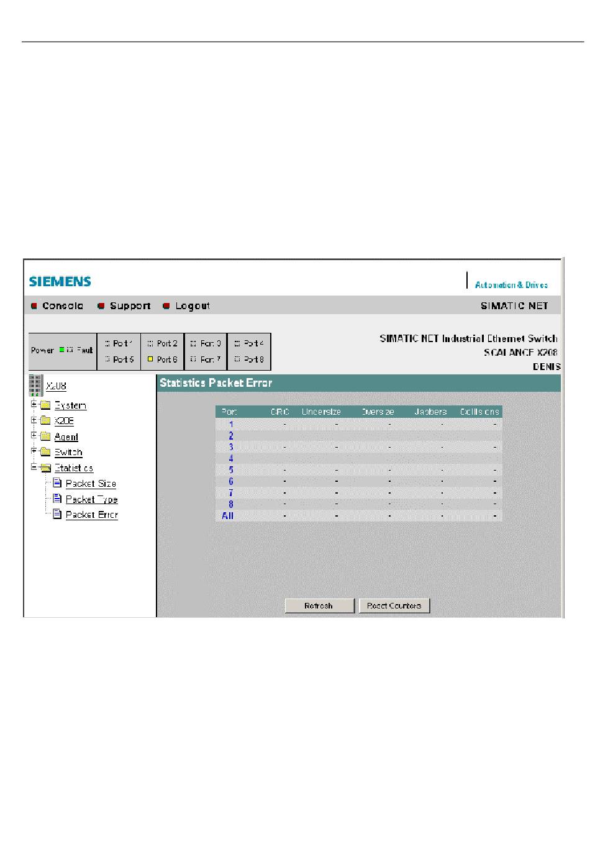
Task: Click the Port 7 status LED
Action: (194, 359)
